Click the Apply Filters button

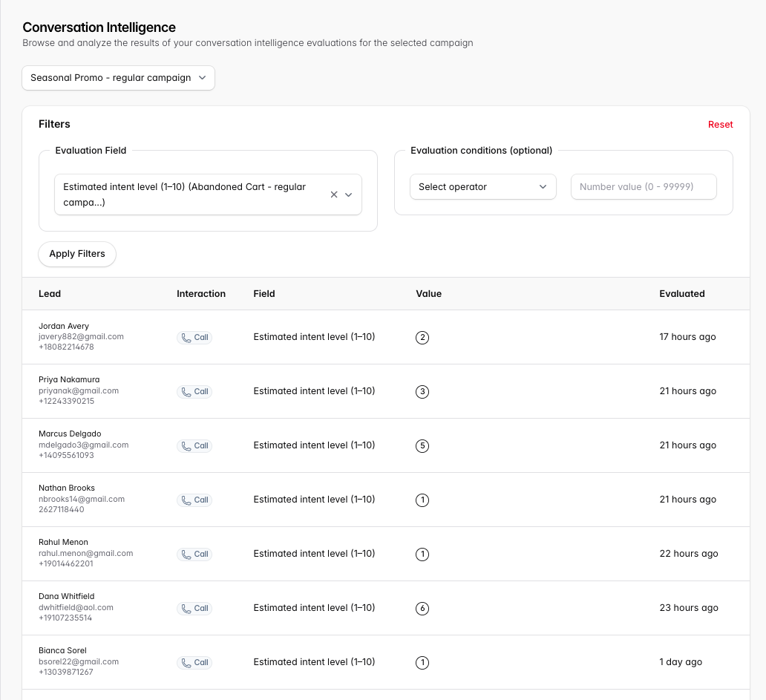coord(77,254)
